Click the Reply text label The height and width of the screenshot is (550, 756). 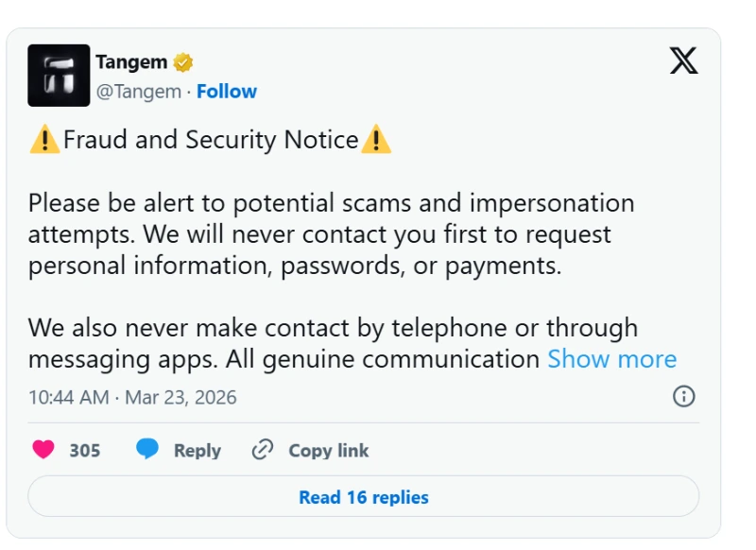coord(197,451)
